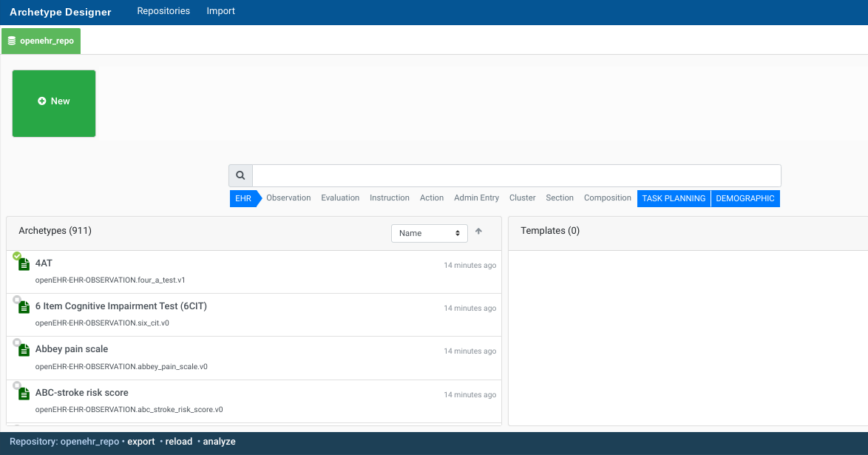Viewport: 868px width, 455px height.
Task: Toggle the DEMOGRAPHIC filter
Action: [745, 198]
